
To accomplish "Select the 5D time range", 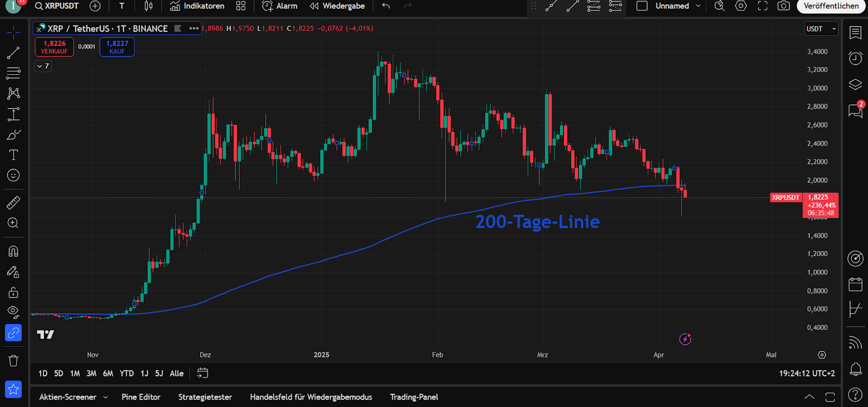I will (x=59, y=373).
